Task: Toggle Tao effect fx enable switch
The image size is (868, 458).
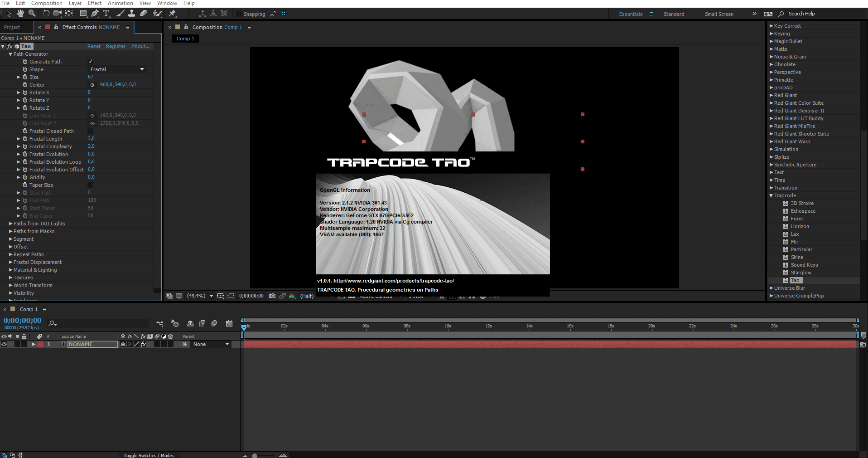Action: pos(10,46)
